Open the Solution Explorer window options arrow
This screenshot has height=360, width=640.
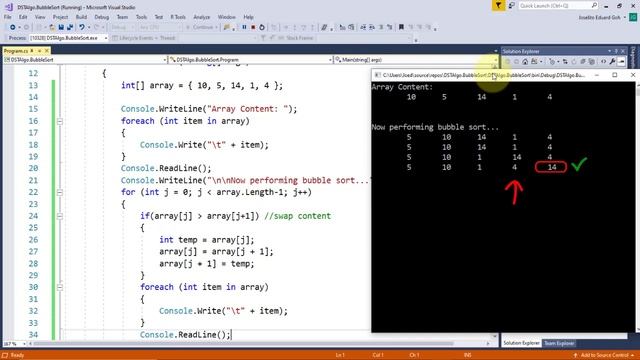coord(609,51)
